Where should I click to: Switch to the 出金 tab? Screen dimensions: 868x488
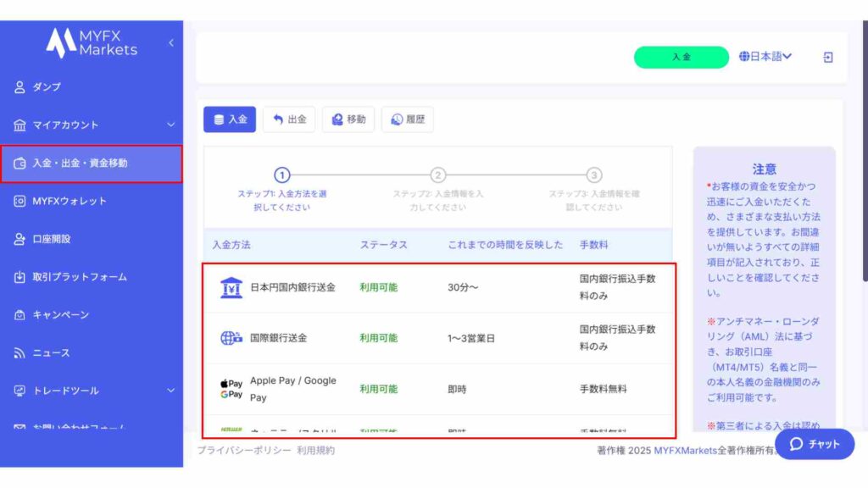(289, 119)
